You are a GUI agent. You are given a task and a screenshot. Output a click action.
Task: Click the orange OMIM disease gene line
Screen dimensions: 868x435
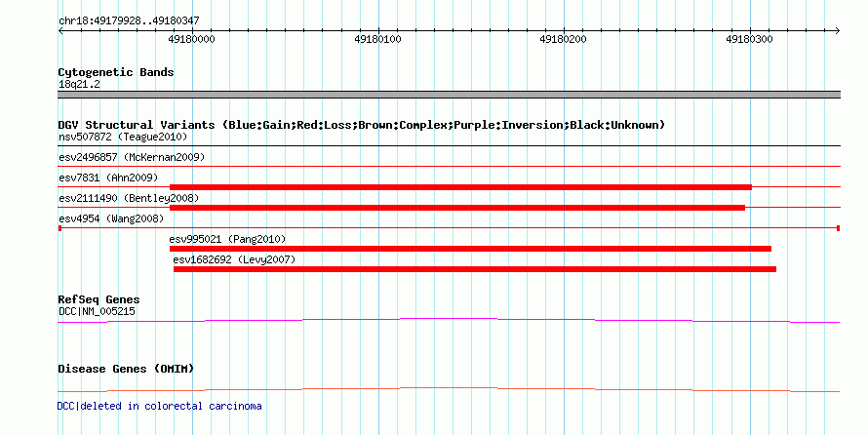pyautogui.click(x=449, y=389)
